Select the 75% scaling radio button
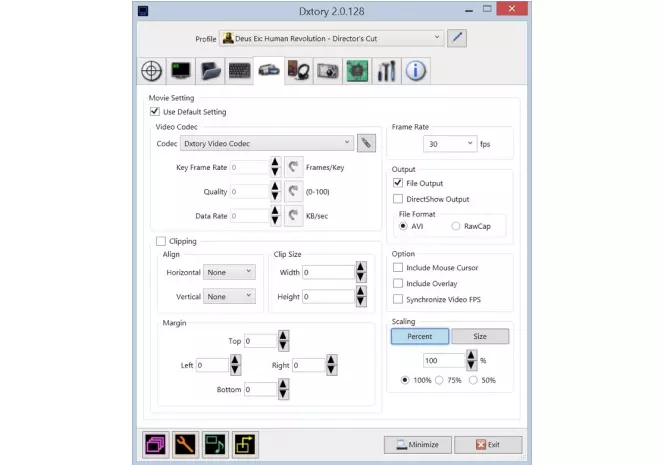 (x=439, y=380)
